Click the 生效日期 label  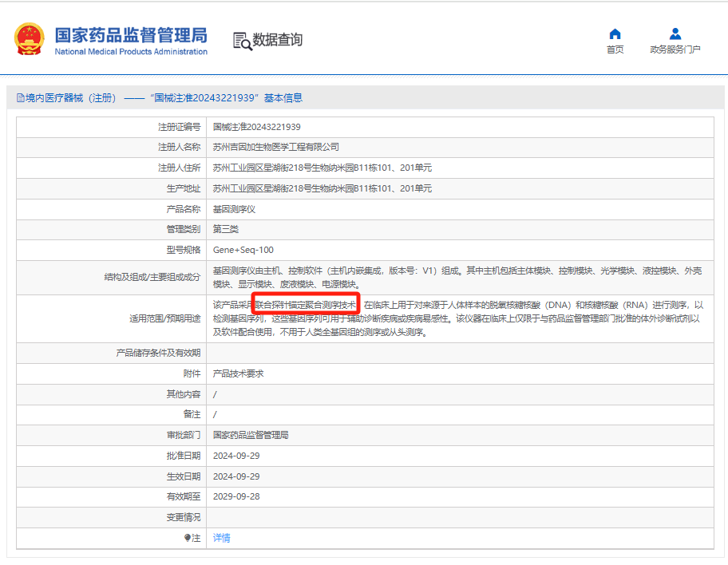184,476
